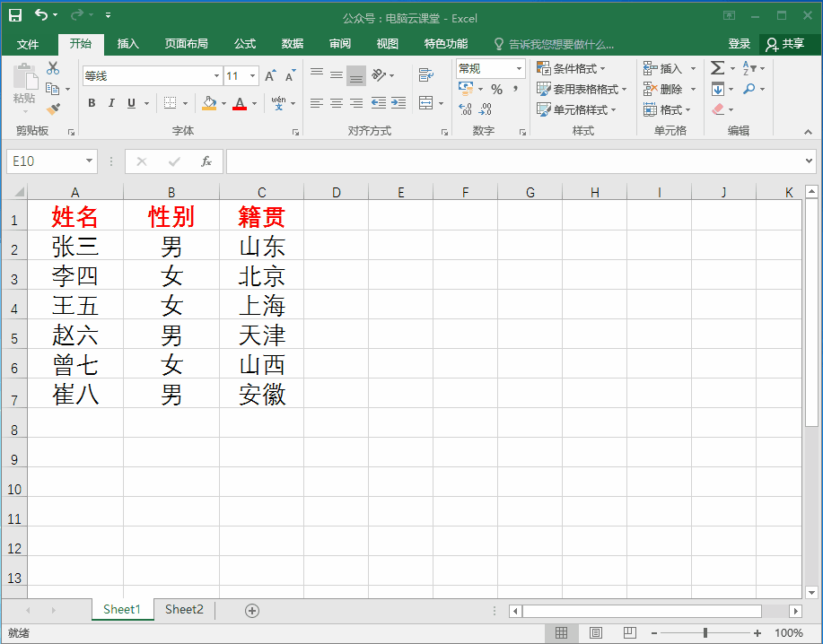Click the orientation text angle icon
Image resolution: width=823 pixels, height=644 pixels.
(x=379, y=75)
